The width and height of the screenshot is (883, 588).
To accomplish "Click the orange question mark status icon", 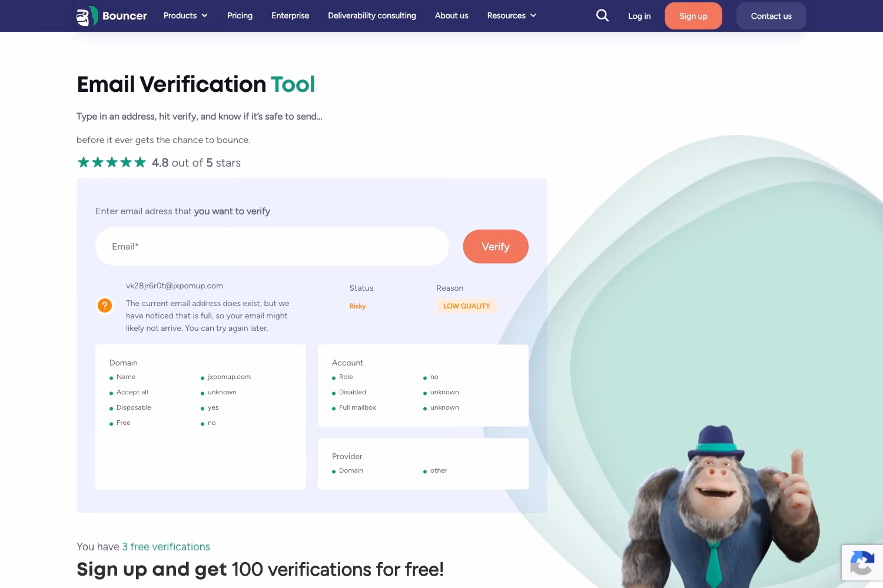I will pyautogui.click(x=105, y=305).
